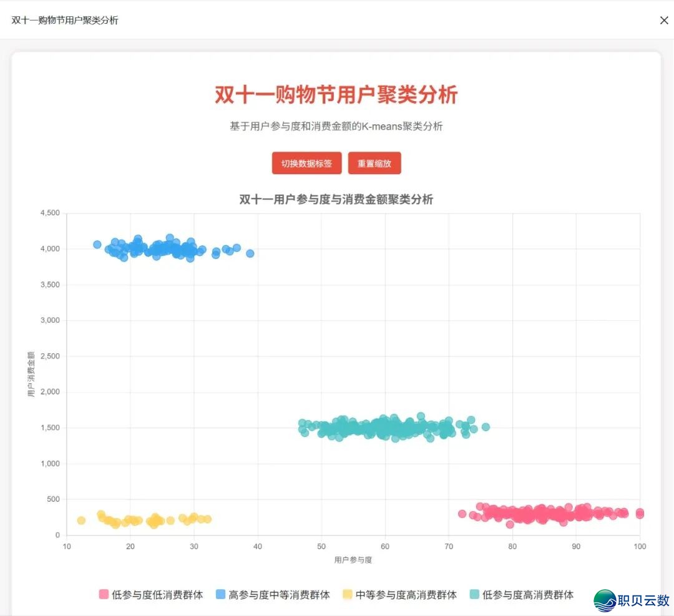Image resolution: width=674 pixels, height=616 pixels.
Task: Click the 切换数据标签 button
Action: (x=306, y=162)
